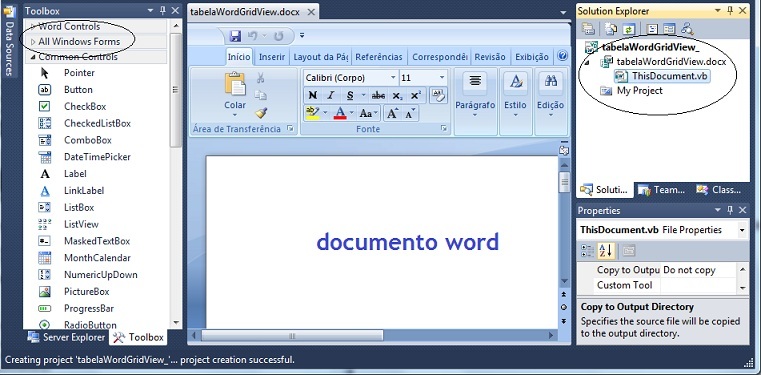Image resolution: width=761 pixels, height=375 pixels.
Task: Click the Format Painter brush icon
Action: click(x=261, y=113)
